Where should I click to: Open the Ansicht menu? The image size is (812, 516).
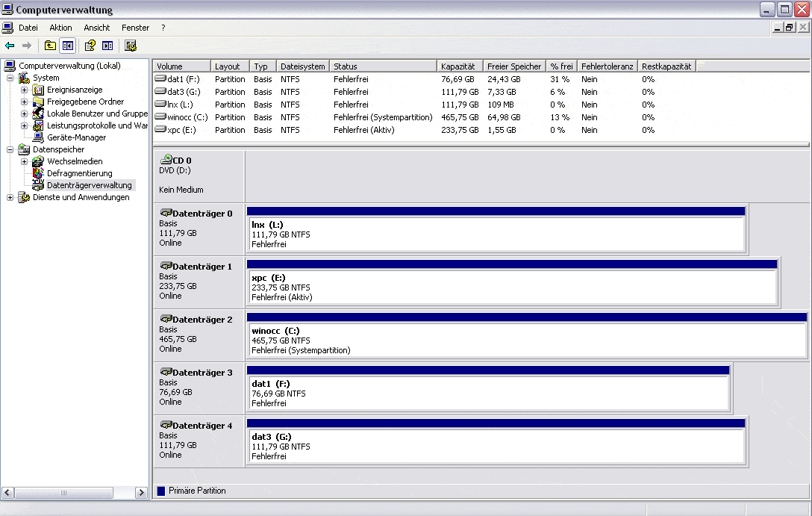point(97,28)
